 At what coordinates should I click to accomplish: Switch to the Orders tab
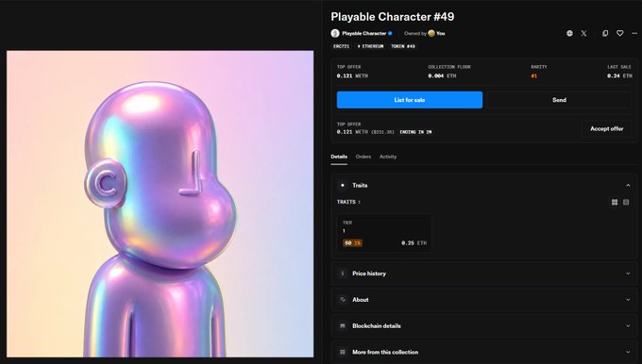pos(363,157)
